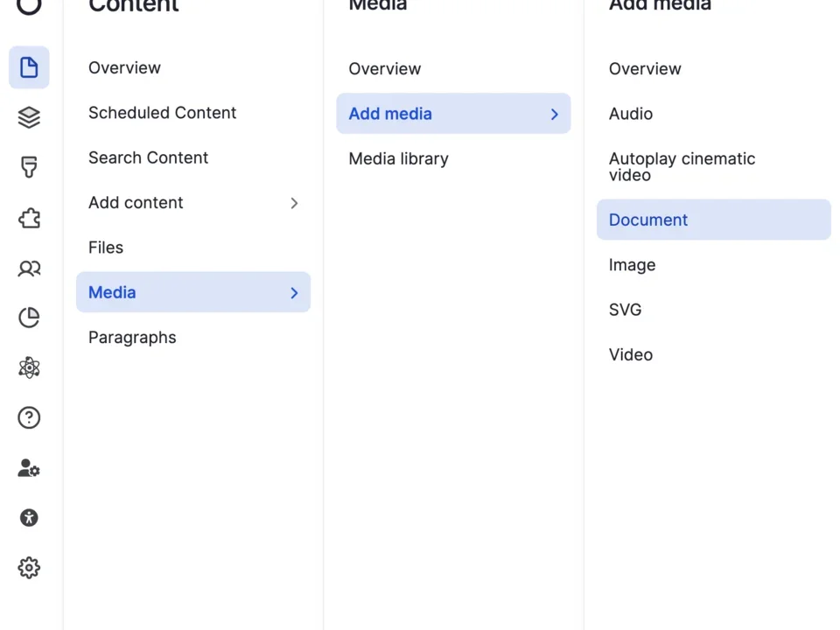Select Document in the Add media menu
The width and height of the screenshot is (840, 630).
[647, 220]
